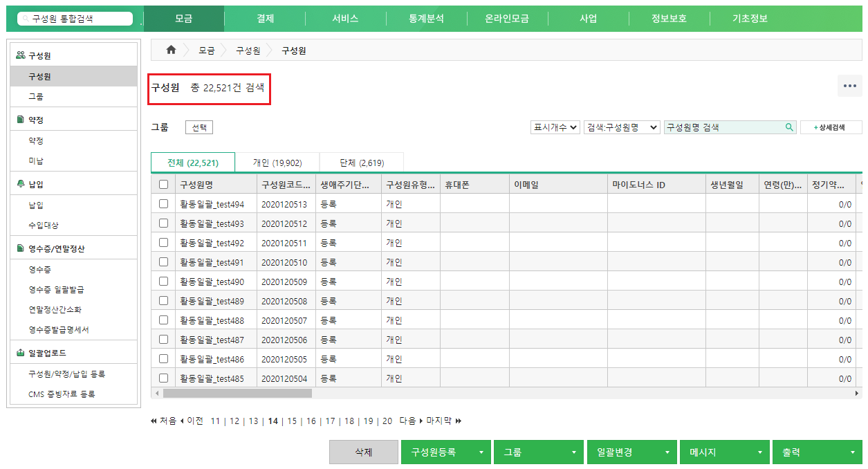The height and width of the screenshot is (469, 868).
Task: Open the three-dot more options button
Action: [850, 86]
